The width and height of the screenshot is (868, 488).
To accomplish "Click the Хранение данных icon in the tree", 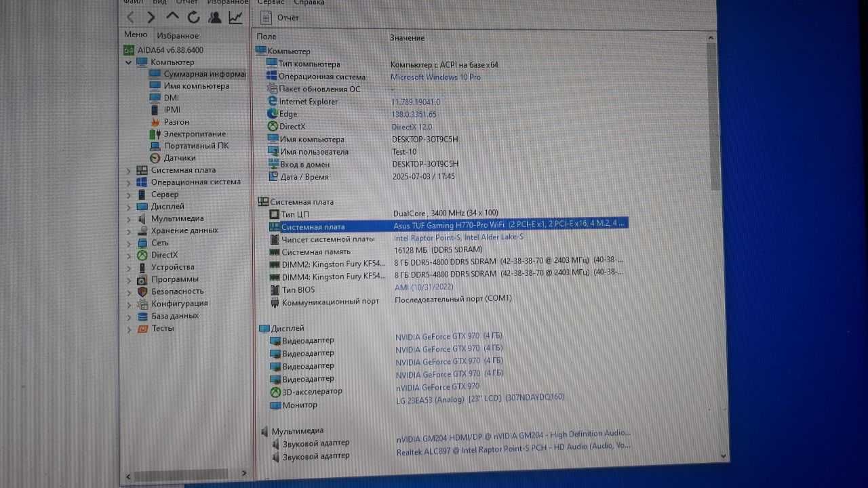I will 142,230.
